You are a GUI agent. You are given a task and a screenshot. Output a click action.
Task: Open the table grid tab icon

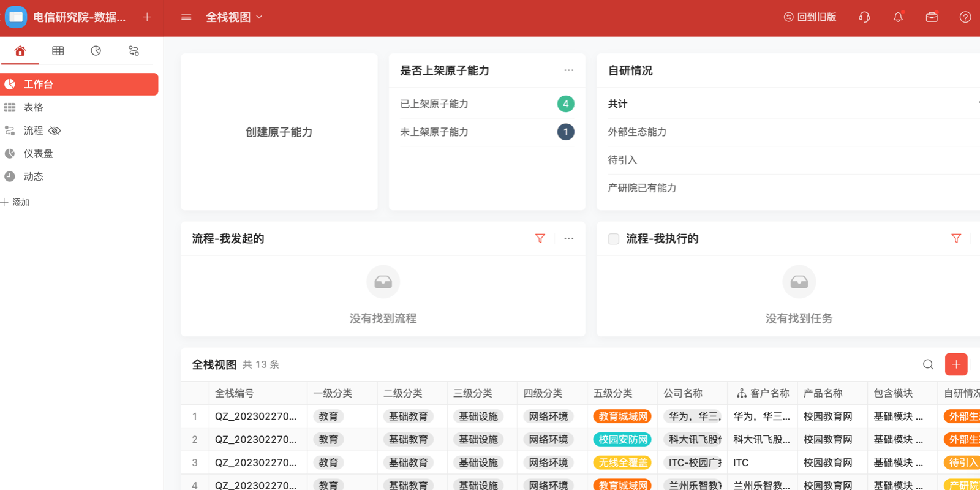(58, 51)
